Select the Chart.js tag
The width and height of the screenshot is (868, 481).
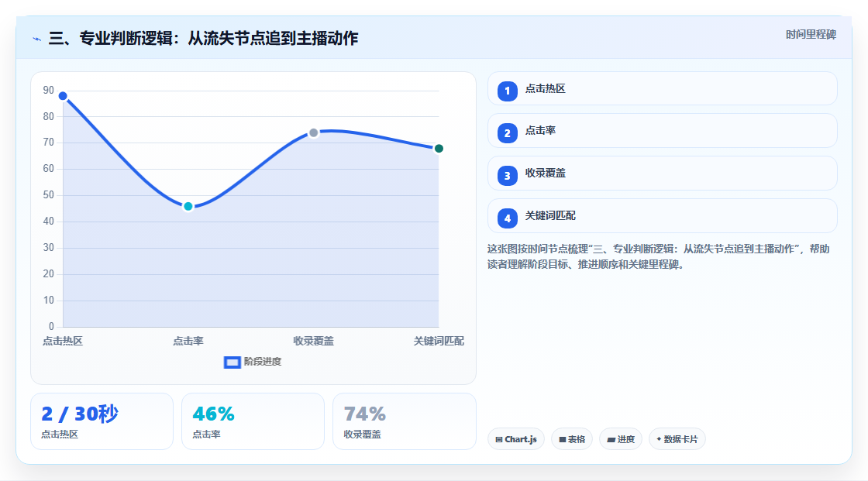click(516, 439)
